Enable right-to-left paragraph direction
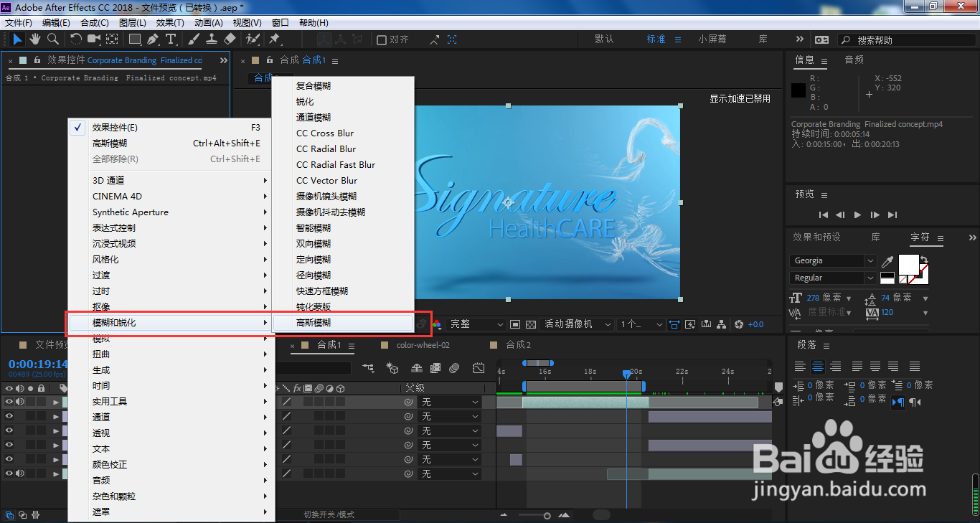 point(915,402)
